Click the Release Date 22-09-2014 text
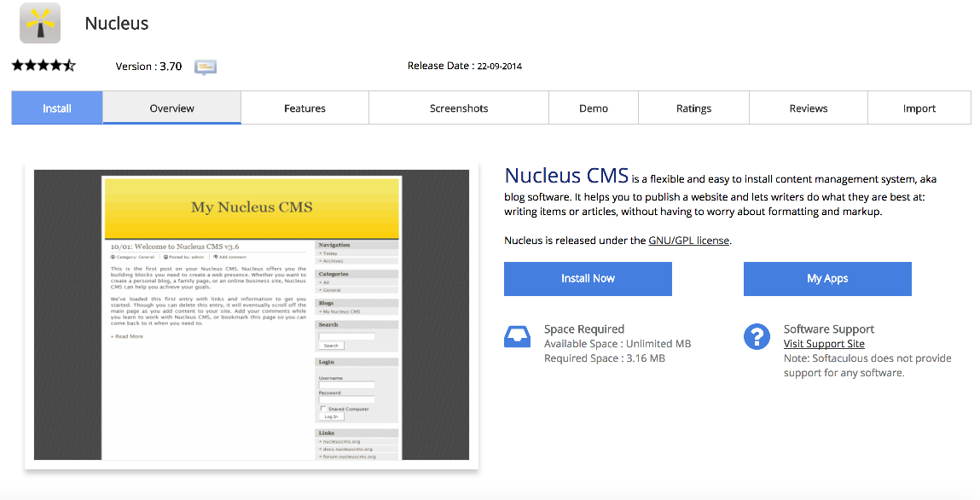The width and height of the screenshot is (980, 500). [464, 66]
